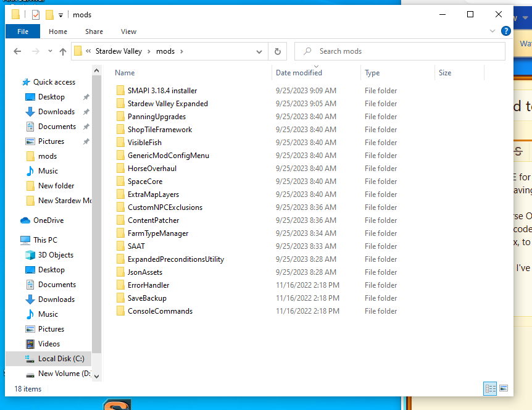The image size is (532, 410).
Task: Select the ConsoleCommands folder
Action: (160, 311)
